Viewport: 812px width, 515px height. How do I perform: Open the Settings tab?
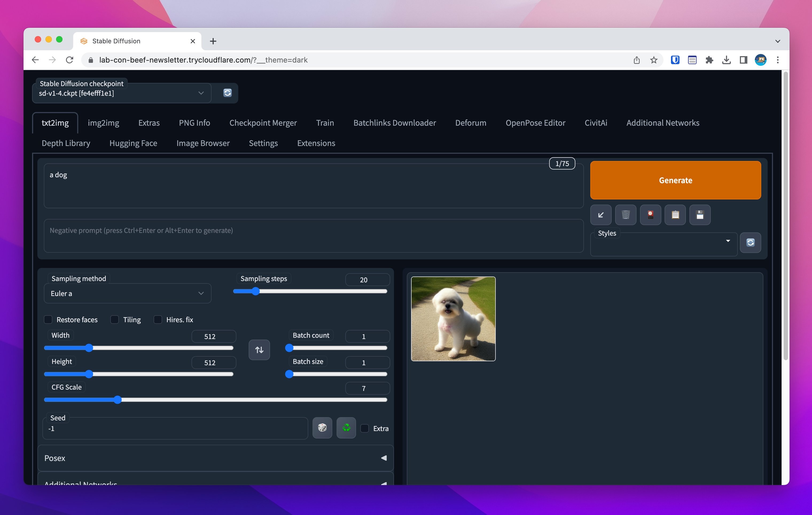point(263,143)
